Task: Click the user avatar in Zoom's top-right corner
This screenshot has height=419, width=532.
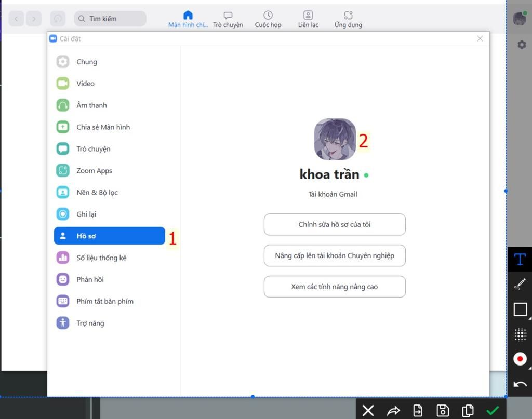Action: pyautogui.click(x=520, y=19)
